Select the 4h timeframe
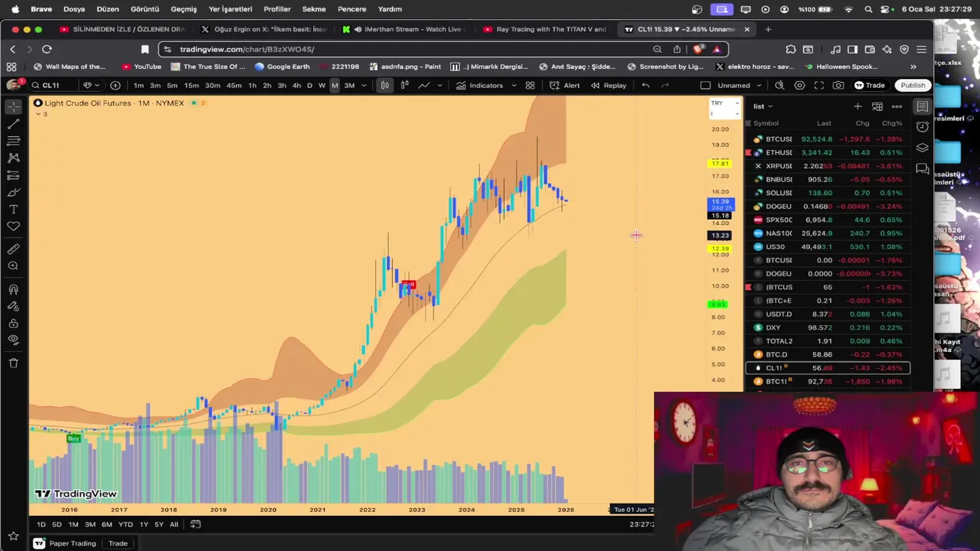Viewport: 980px width, 551px height. pos(296,85)
